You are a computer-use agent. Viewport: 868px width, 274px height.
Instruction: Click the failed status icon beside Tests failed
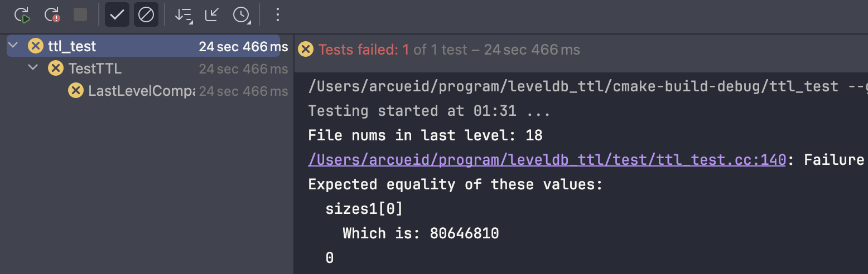pos(305,50)
